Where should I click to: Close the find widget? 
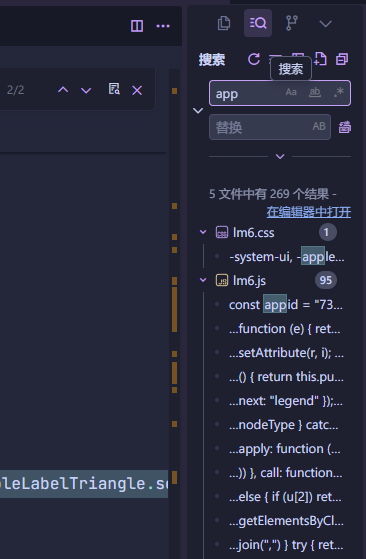tap(137, 90)
